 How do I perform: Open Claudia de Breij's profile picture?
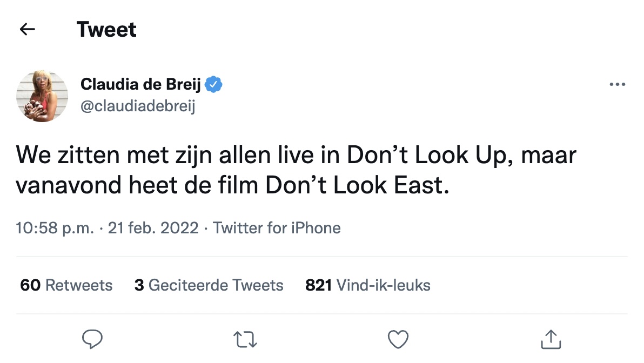pyautogui.click(x=43, y=96)
